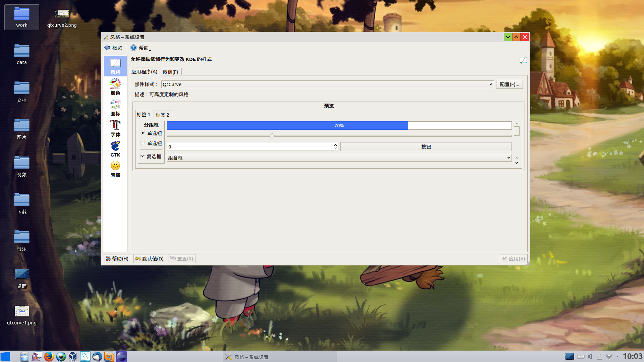Launch MySQL Workbench from taskbar
Viewport: 644px width, 362px height.
(x=85, y=357)
